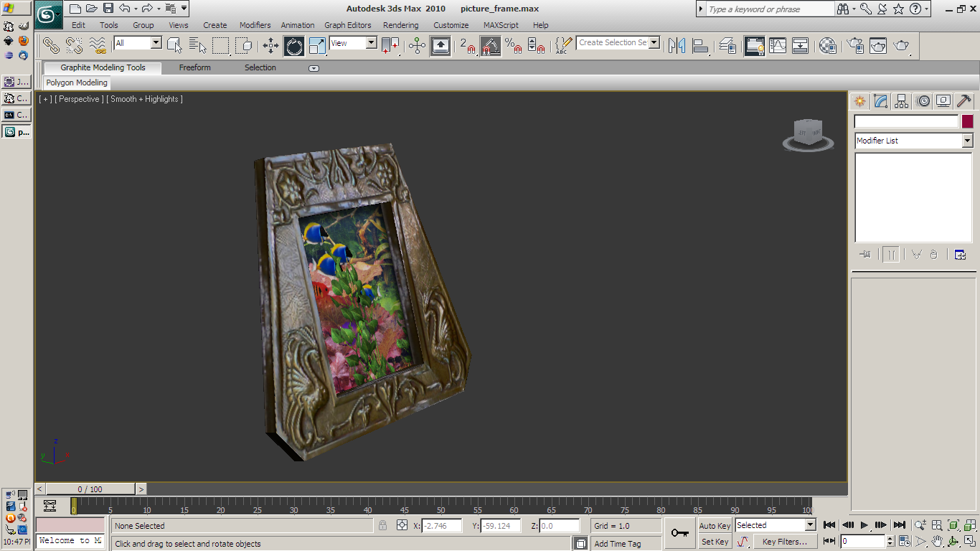Open the selection filter 'All' dropdown
The image size is (980, 551).
(156, 43)
